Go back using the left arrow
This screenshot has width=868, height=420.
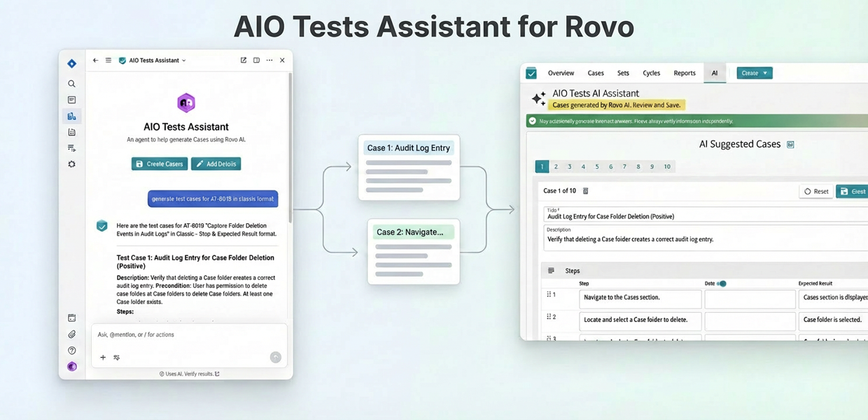tap(96, 60)
